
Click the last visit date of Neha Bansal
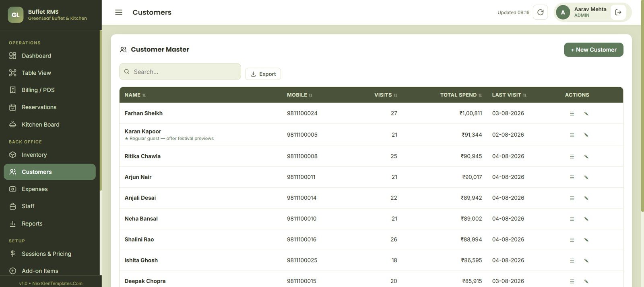pos(508,219)
